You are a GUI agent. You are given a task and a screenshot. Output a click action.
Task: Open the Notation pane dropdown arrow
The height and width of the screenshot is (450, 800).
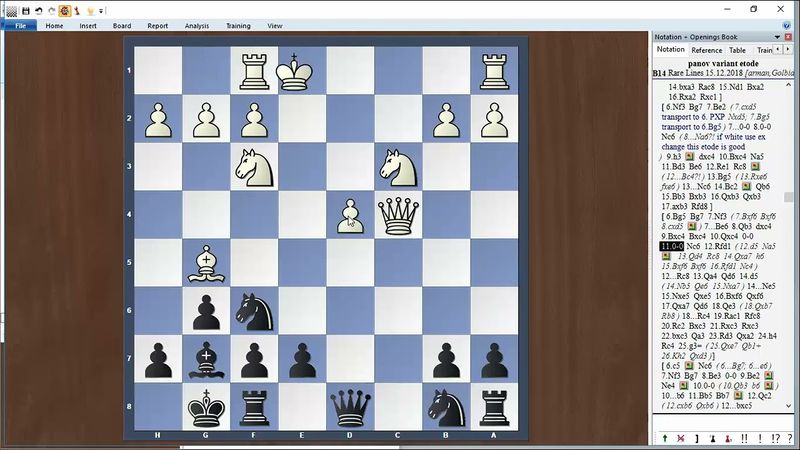point(779,36)
